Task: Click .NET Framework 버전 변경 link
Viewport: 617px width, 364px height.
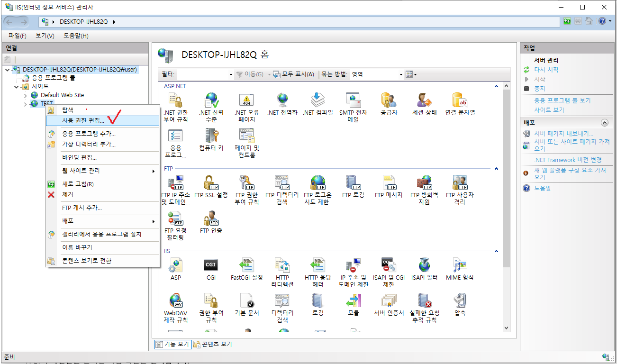Action: 568,160
